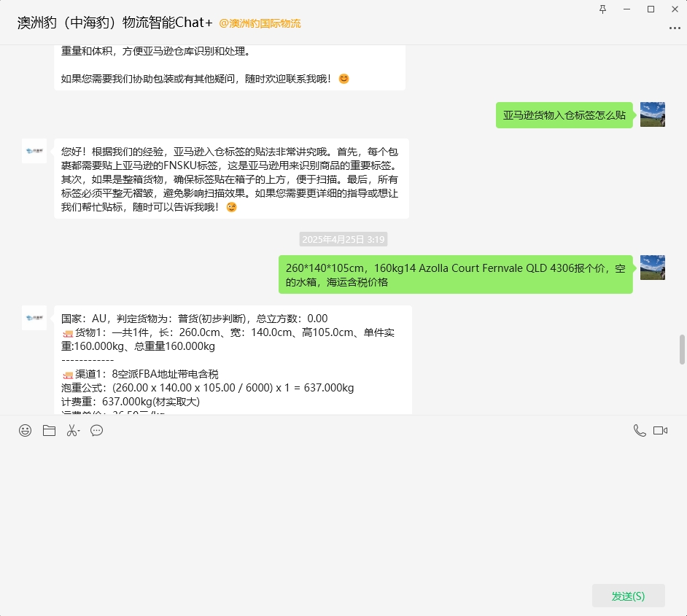Screen dimensions: 687x616
Task: Click the 泡重公式 line with 637.000kg
Action: [x=208, y=388]
